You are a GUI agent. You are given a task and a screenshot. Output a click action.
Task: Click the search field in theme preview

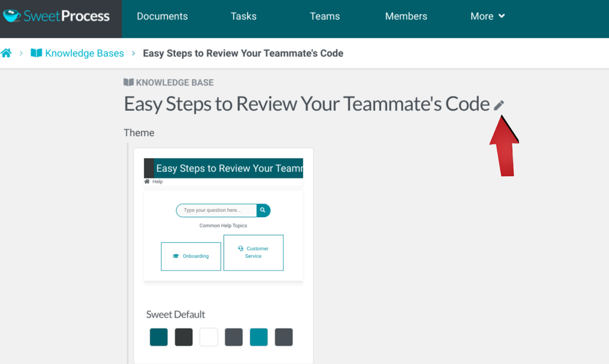pyautogui.click(x=216, y=210)
